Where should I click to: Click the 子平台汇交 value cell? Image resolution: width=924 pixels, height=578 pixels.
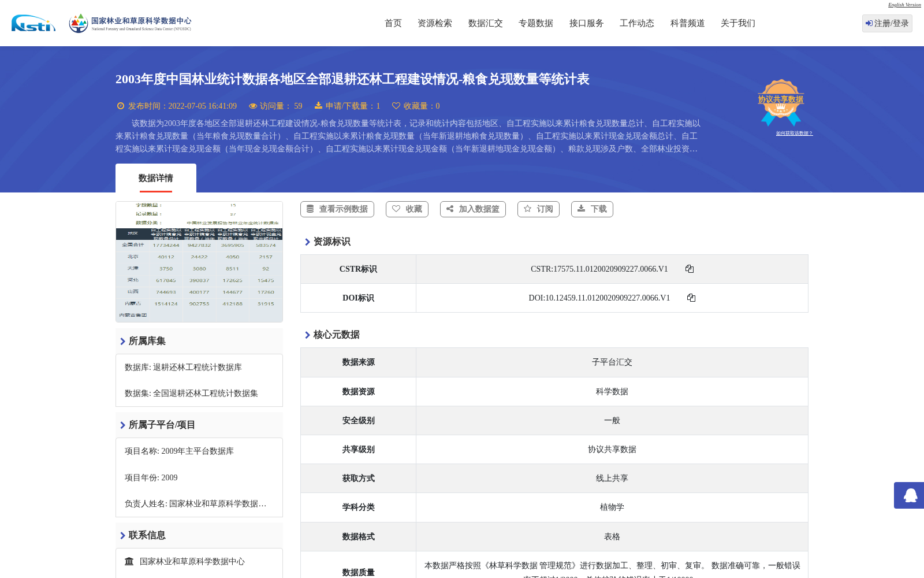click(612, 362)
